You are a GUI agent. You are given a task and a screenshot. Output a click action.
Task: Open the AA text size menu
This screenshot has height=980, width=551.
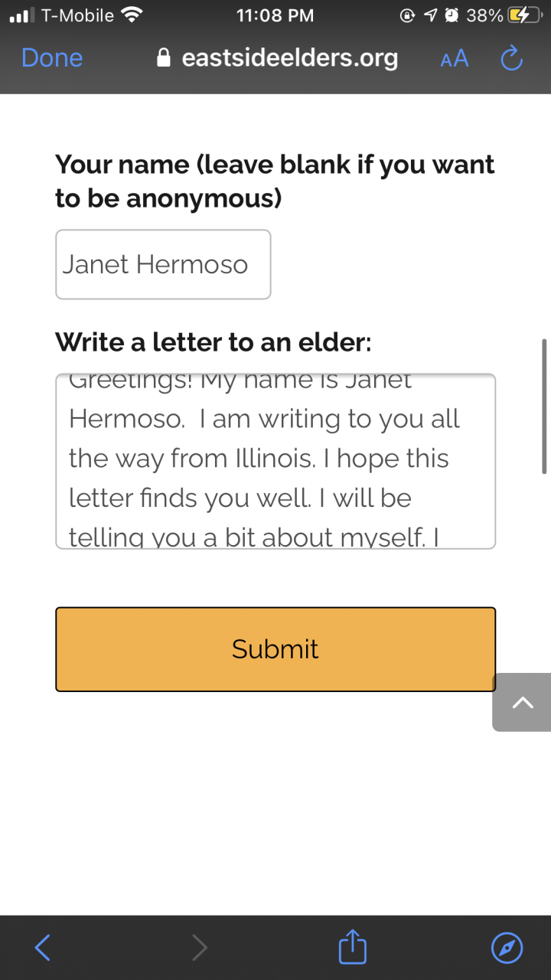454,59
